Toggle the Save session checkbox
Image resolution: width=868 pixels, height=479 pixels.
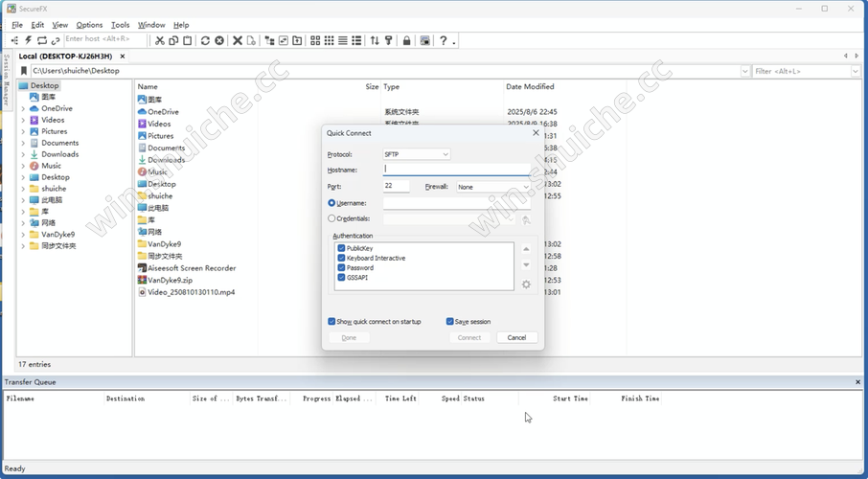450,321
